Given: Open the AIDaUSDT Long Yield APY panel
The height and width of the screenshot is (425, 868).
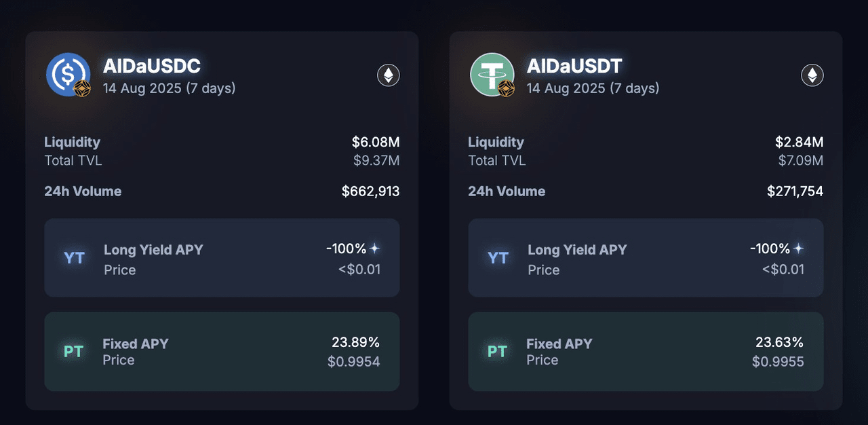Looking at the screenshot, I should coord(646,258).
